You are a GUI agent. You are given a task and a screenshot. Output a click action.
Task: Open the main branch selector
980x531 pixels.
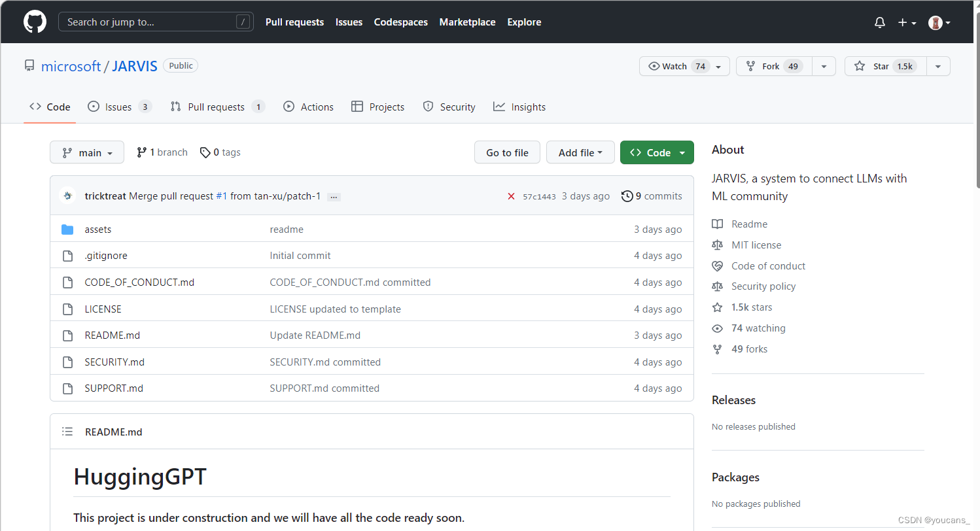click(x=87, y=152)
